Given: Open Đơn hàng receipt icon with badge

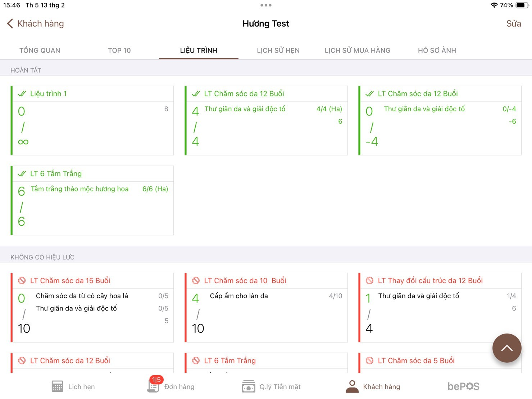Looking at the screenshot, I should 153,387.
